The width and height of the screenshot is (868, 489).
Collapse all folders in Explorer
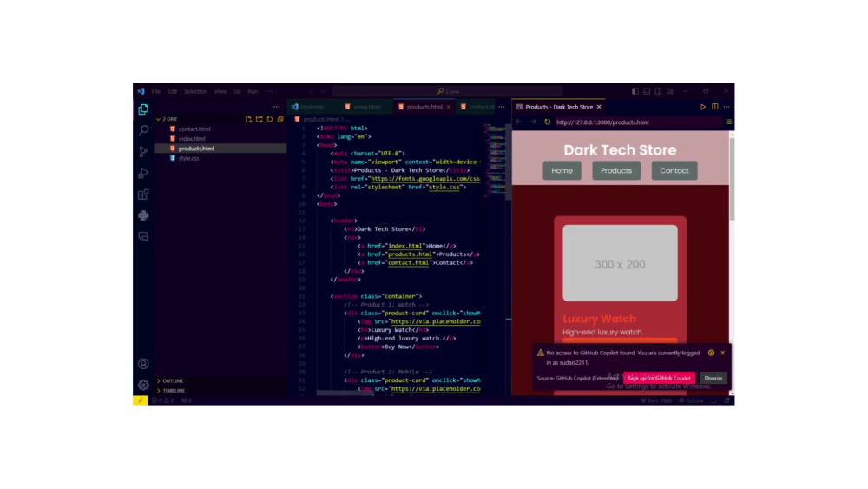280,119
